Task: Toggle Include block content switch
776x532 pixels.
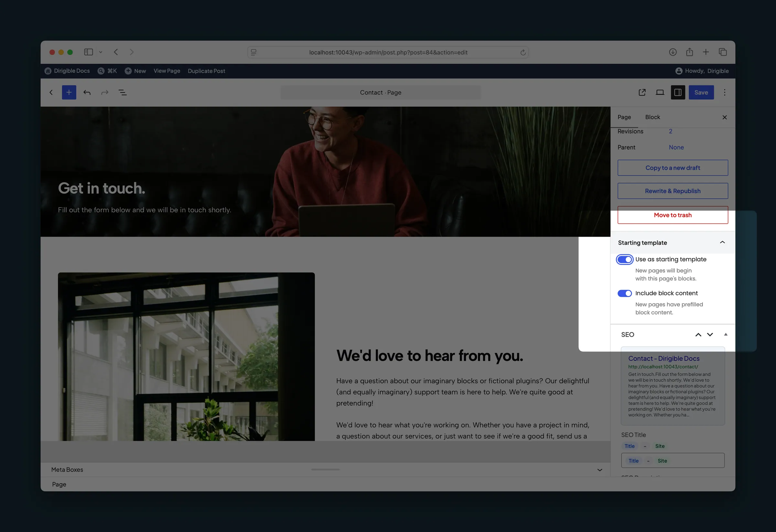Action: coord(624,293)
